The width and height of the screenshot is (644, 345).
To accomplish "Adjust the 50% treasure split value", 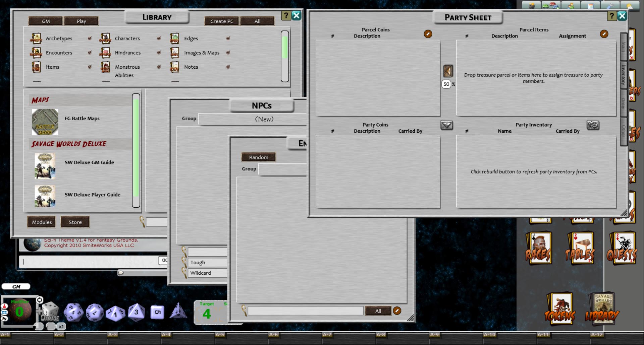I will pos(446,84).
